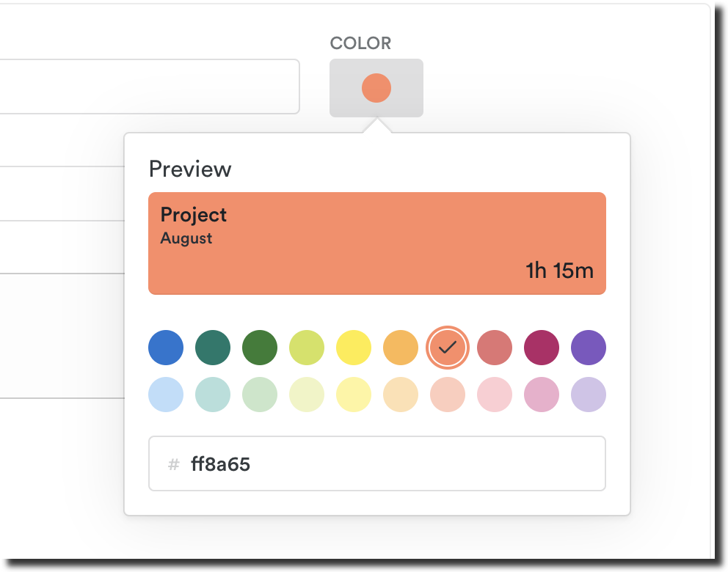Choose the lavender swatch at the bottom right
728x572 pixels.
589,395
